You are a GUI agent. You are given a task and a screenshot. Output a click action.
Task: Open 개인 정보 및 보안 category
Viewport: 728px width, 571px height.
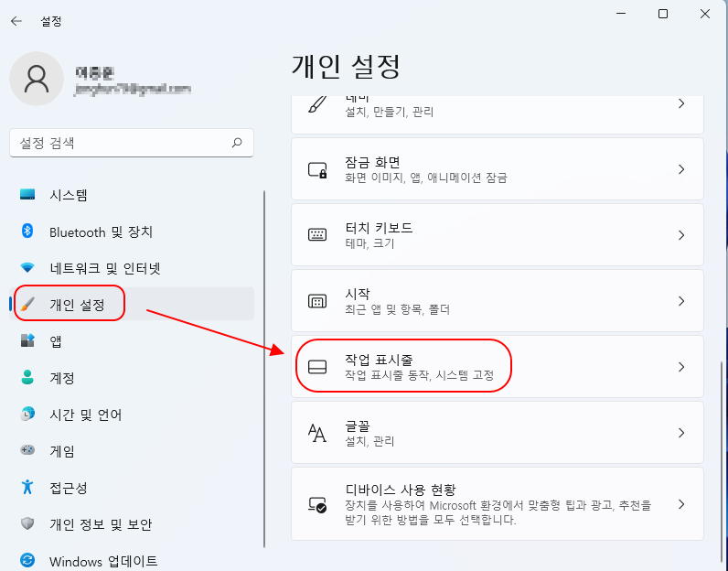click(x=132, y=523)
